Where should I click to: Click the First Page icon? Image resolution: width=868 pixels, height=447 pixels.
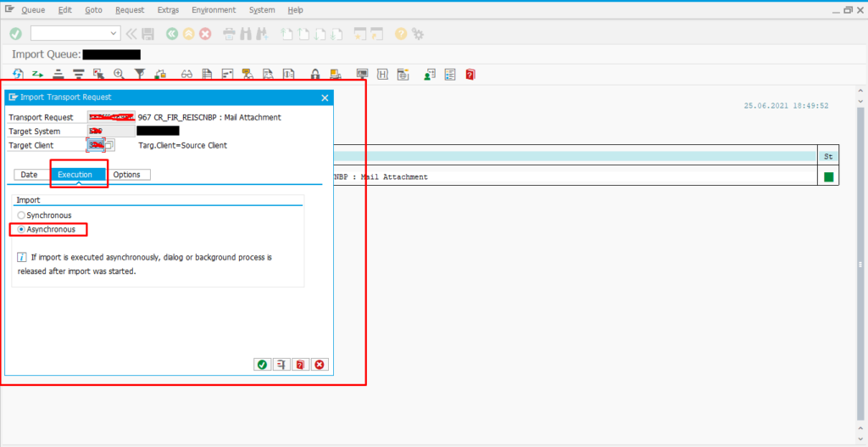coord(287,34)
